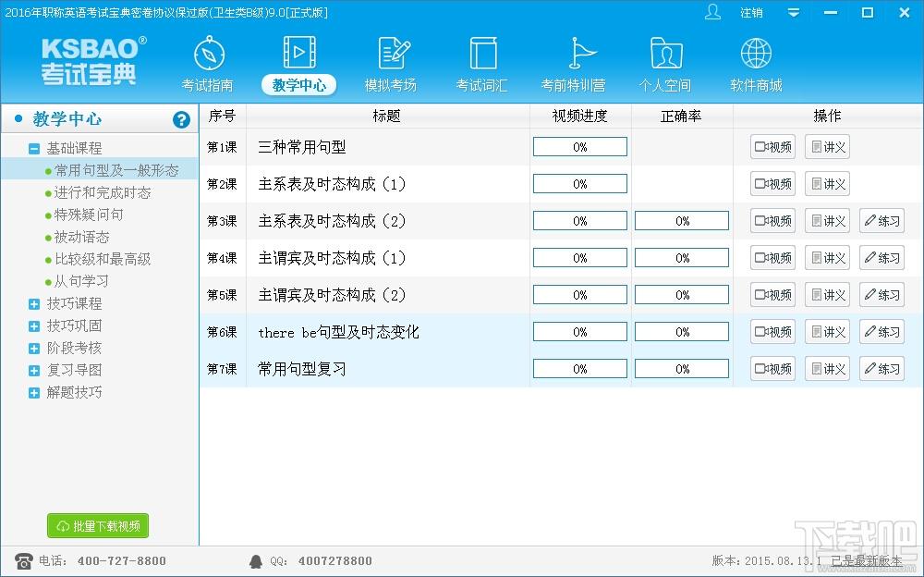The height and width of the screenshot is (577, 924).
Task: Start 练习 for lesson 第7课
Action: [x=881, y=369]
